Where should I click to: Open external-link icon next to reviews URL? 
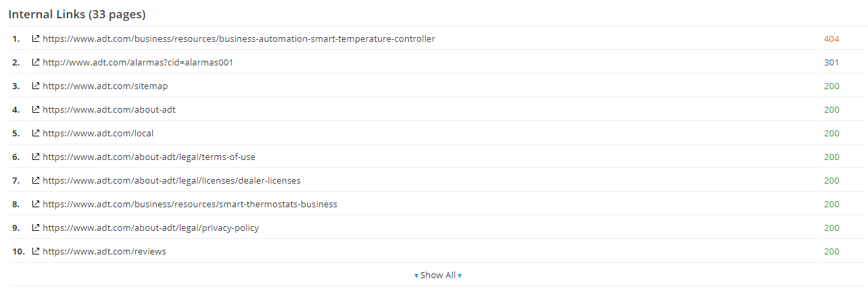coord(36,252)
